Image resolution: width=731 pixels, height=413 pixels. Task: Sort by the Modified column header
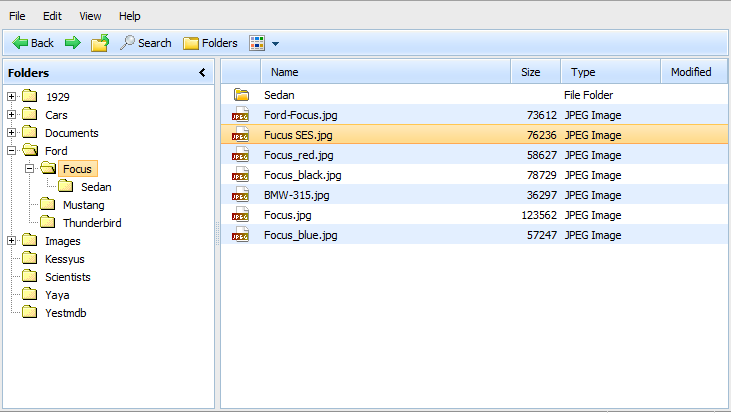click(694, 72)
